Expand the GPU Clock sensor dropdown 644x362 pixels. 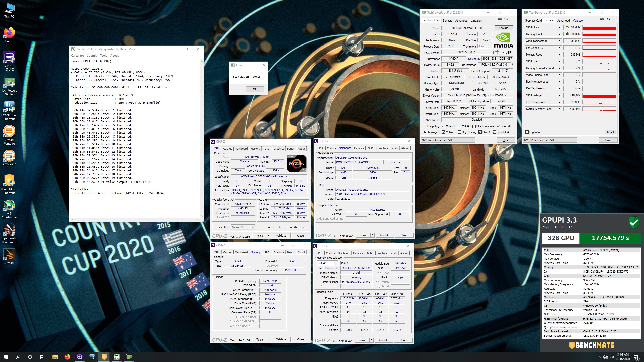point(559,27)
